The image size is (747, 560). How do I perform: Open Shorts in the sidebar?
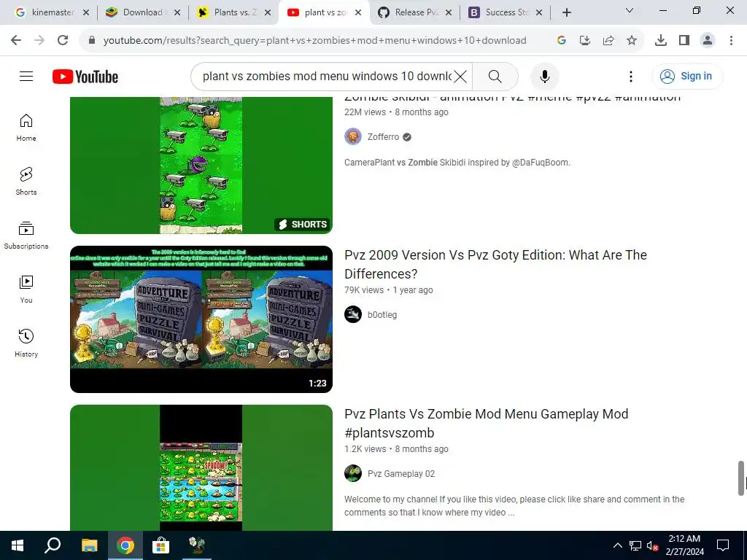coord(26,182)
